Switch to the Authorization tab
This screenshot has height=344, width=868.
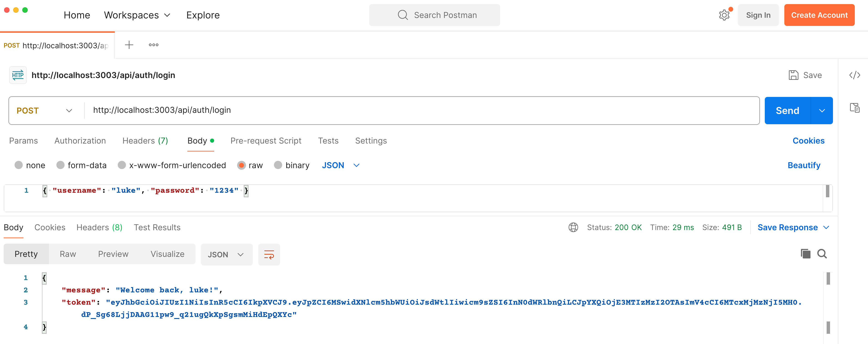coord(80,141)
